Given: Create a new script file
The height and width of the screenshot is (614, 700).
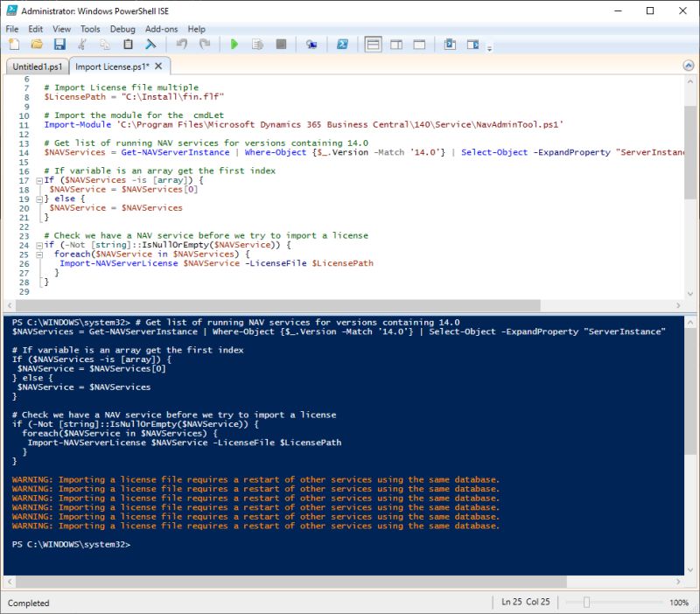Looking at the screenshot, I should point(14,45).
